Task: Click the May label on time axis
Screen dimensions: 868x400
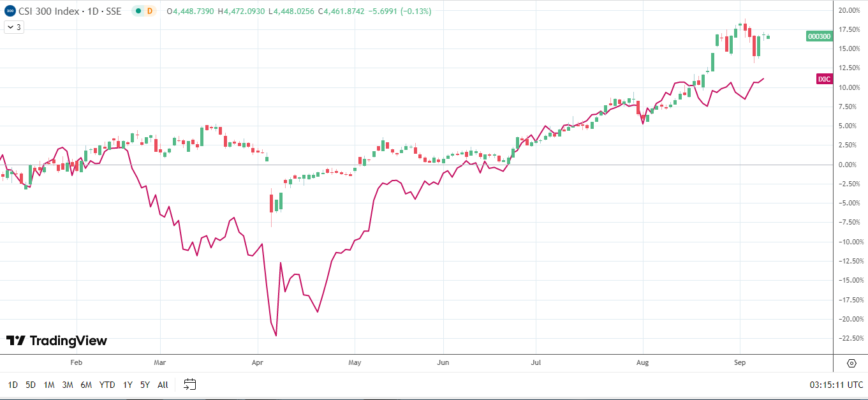Action: click(x=355, y=363)
